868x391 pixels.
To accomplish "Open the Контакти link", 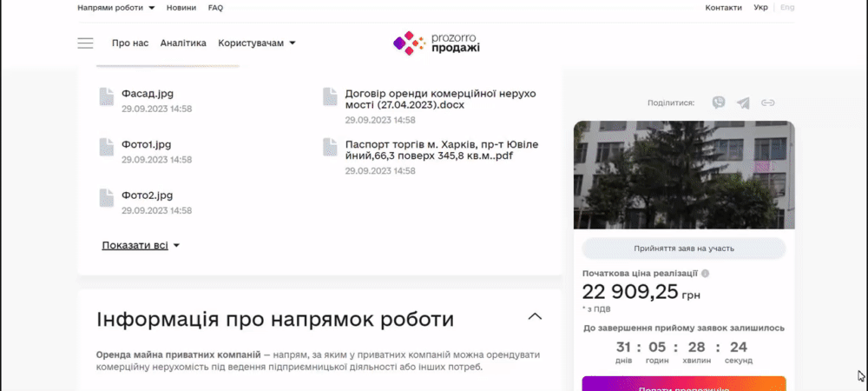I will [x=724, y=8].
